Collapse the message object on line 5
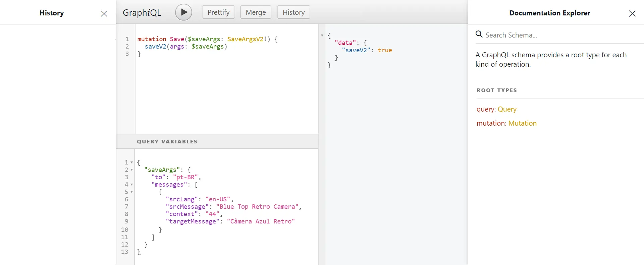This screenshot has width=644, height=265. (131, 192)
